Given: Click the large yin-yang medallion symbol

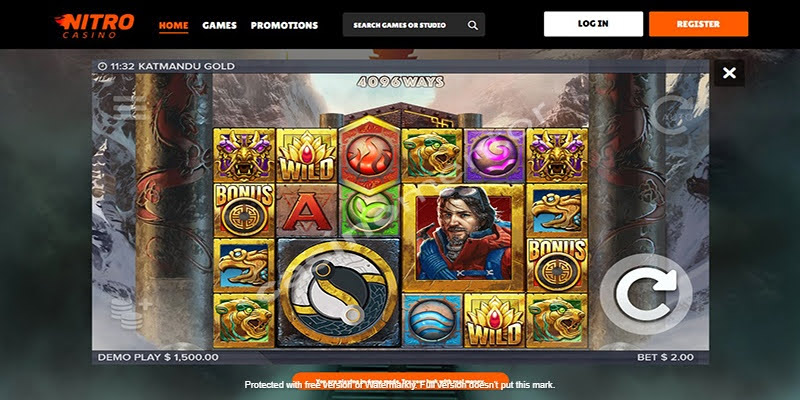Looking at the screenshot, I should tap(339, 293).
